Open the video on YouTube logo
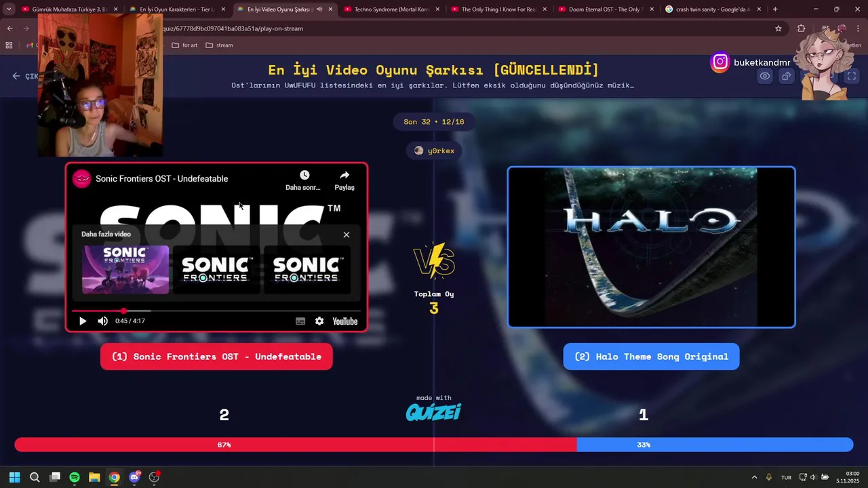The width and height of the screenshot is (868, 488). point(345,321)
